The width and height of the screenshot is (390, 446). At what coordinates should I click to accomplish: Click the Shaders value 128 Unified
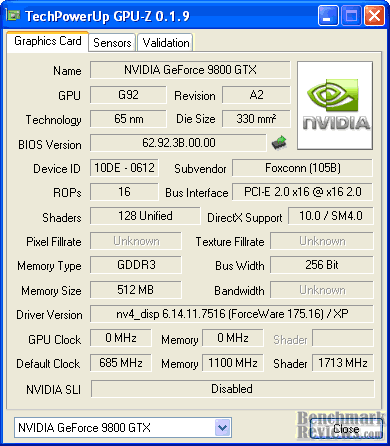(x=145, y=216)
